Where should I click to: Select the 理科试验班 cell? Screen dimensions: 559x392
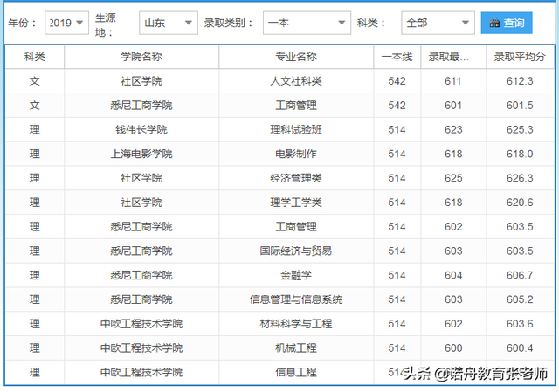point(296,130)
